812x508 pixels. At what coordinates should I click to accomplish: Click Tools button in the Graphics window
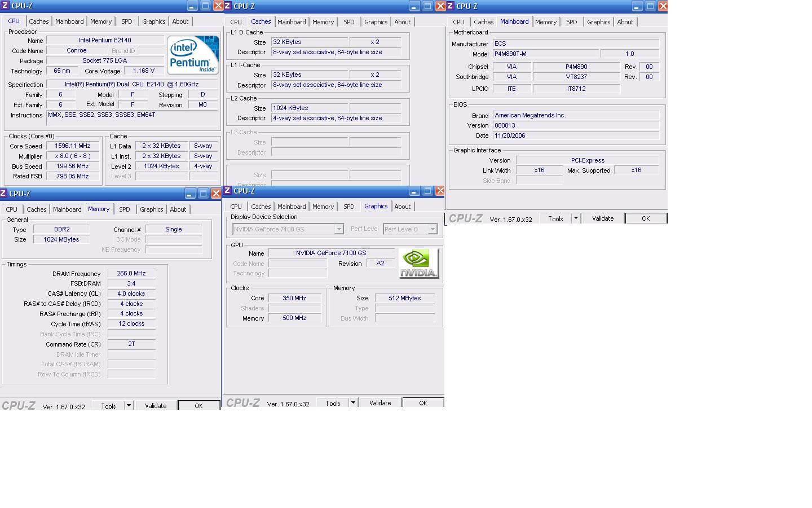click(x=333, y=403)
